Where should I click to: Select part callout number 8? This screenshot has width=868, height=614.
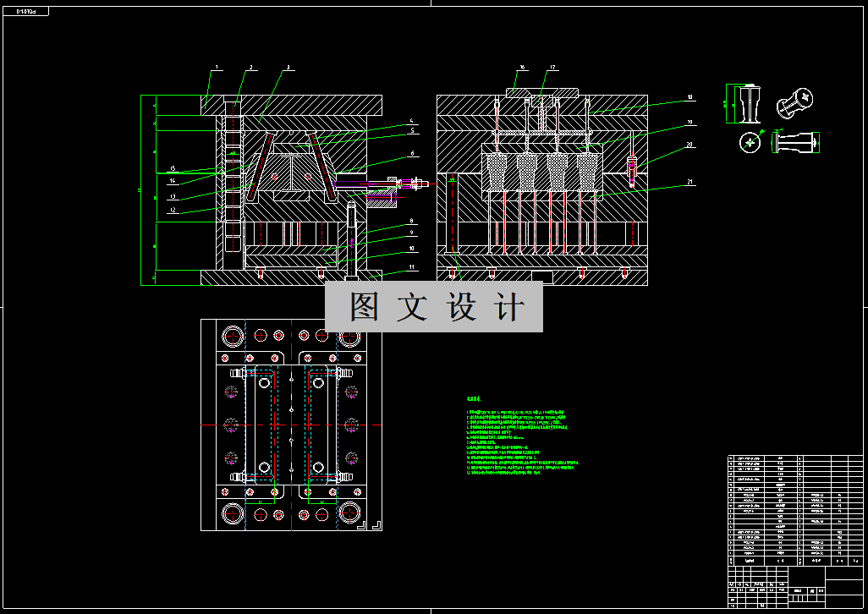point(411,221)
